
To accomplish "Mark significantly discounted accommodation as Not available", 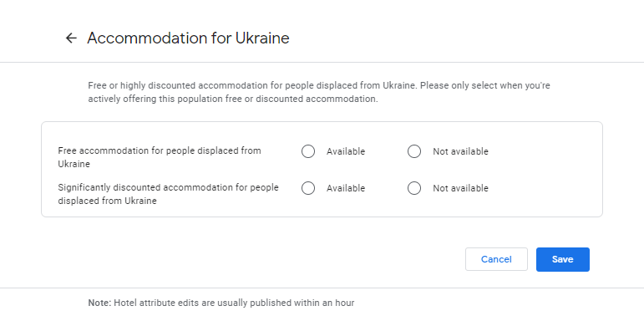I will click(x=414, y=188).
